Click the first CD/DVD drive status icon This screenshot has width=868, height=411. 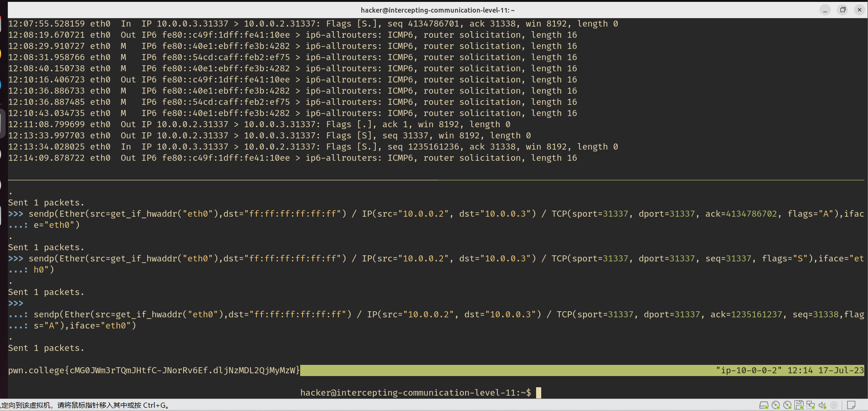(x=776, y=405)
